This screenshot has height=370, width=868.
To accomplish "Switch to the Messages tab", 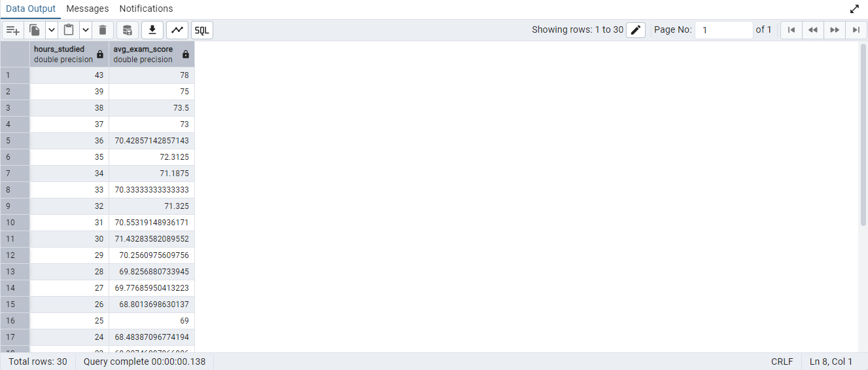I will click(88, 9).
